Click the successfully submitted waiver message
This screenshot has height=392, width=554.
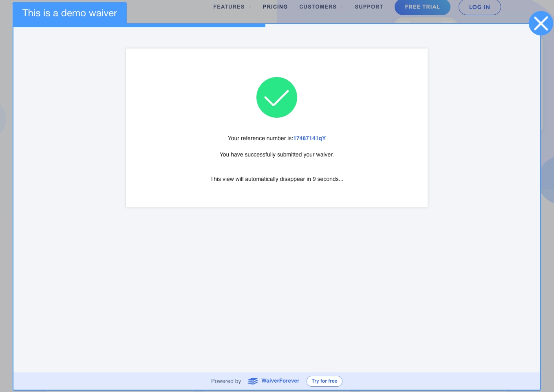pyautogui.click(x=276, y=155)
